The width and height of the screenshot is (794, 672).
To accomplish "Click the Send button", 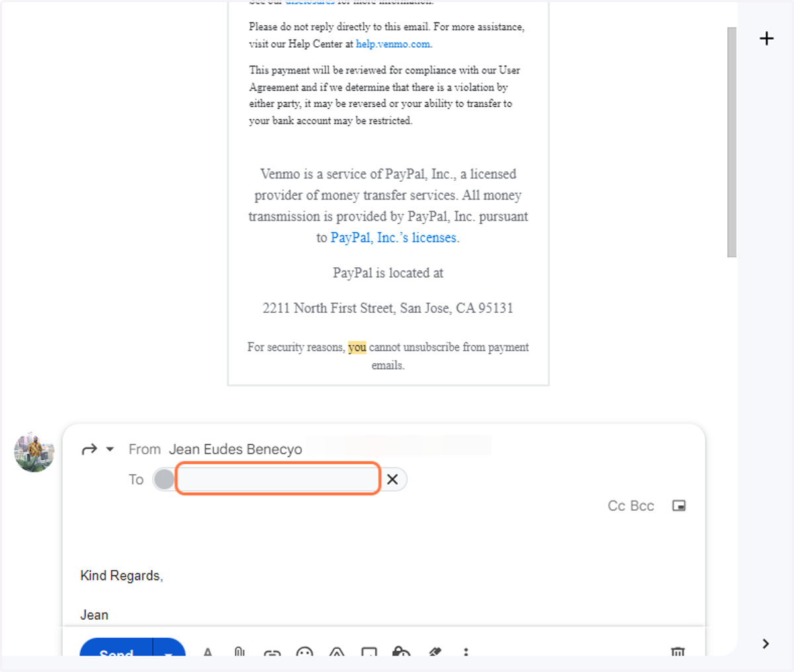I will (116, 650).
